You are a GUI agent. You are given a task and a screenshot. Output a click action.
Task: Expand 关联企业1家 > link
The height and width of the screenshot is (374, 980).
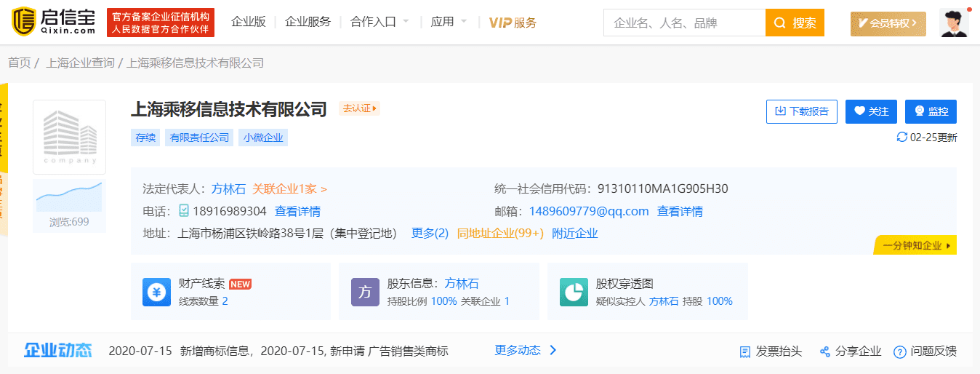pos(289,189)
